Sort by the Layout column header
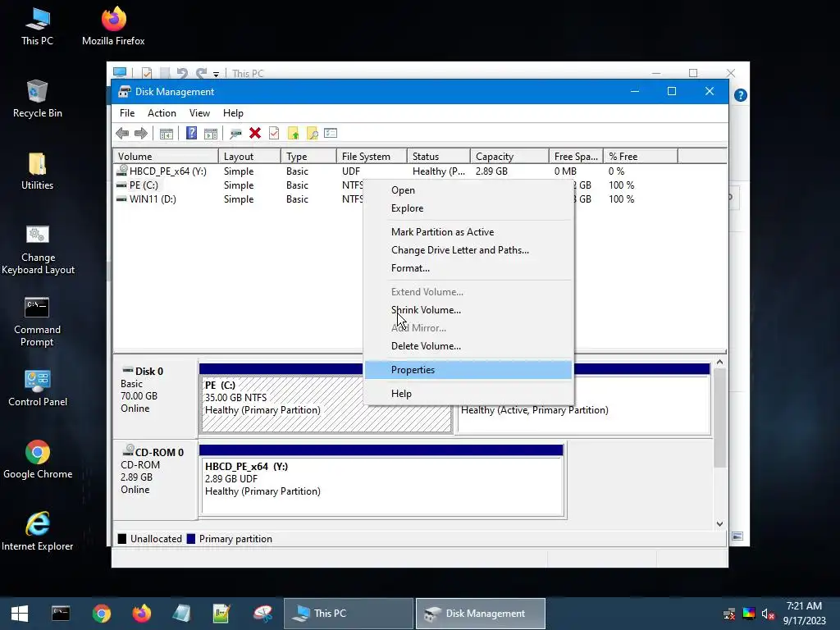The width and height of the screenshot is (840, 630). tap(249, 157)
